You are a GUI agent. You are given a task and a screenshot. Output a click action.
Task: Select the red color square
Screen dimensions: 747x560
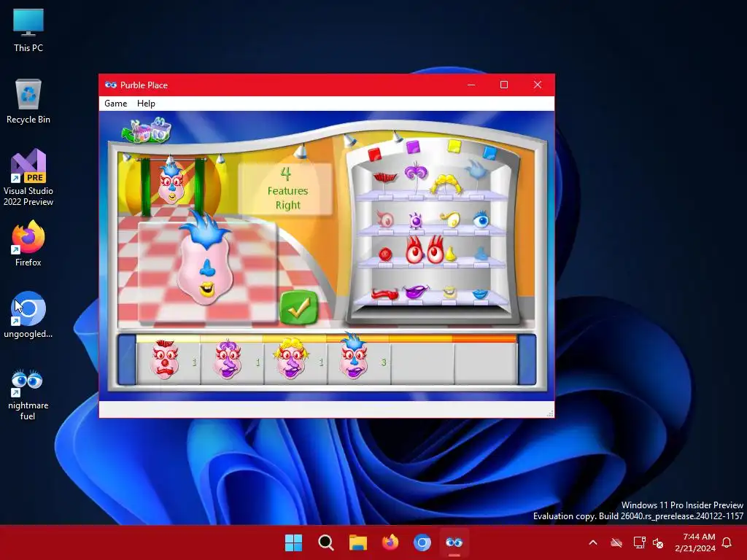click(375, 154)
